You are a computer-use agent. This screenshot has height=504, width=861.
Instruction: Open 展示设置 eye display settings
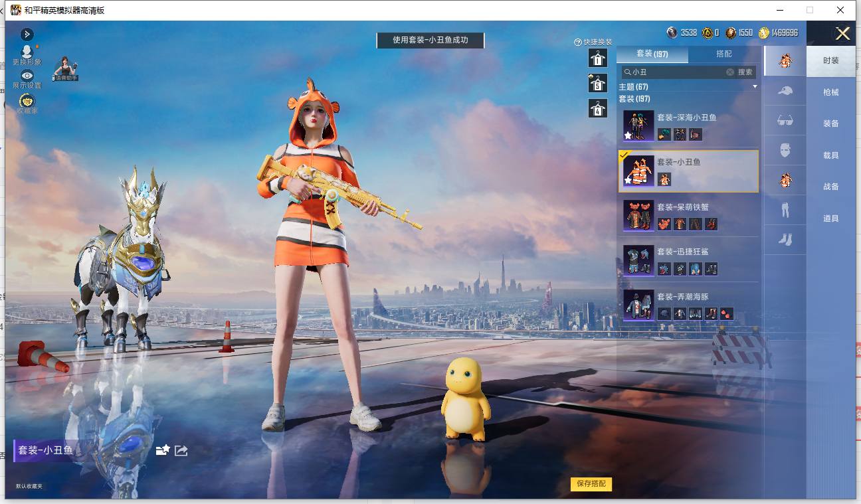pos(27,76)
